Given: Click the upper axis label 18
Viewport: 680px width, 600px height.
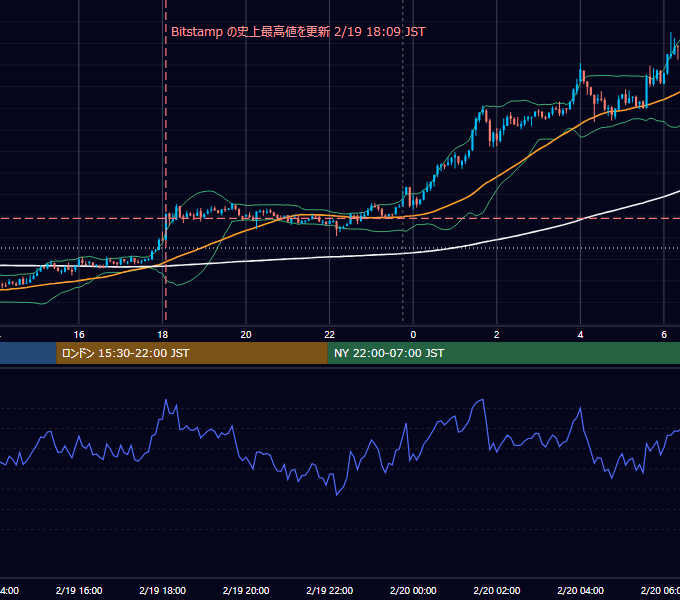Looking at the screenshot, I should [x=162, y=335].
